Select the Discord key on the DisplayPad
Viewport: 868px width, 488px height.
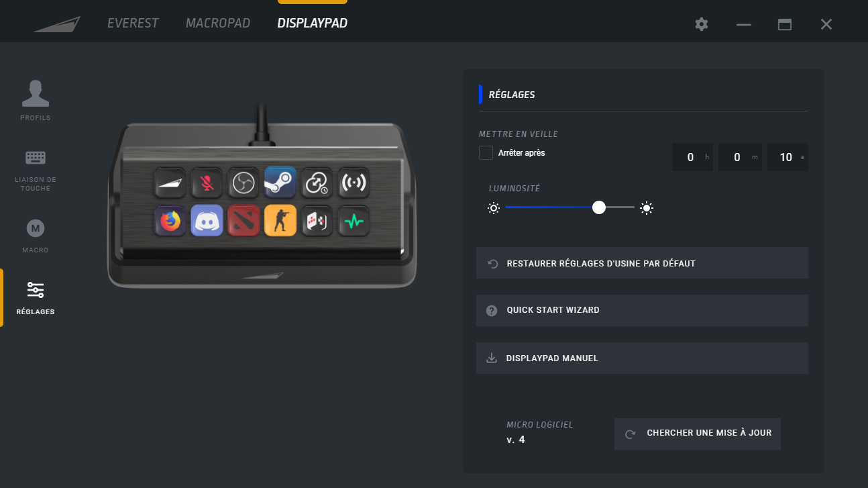pyautogui.click(x=207, y=221)
